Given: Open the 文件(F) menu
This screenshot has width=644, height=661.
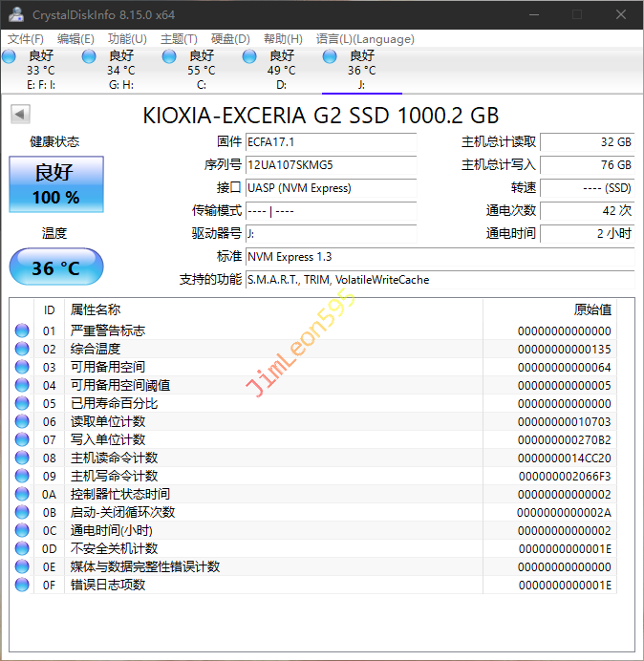Looking at the screenshot, I should (26, 39).
